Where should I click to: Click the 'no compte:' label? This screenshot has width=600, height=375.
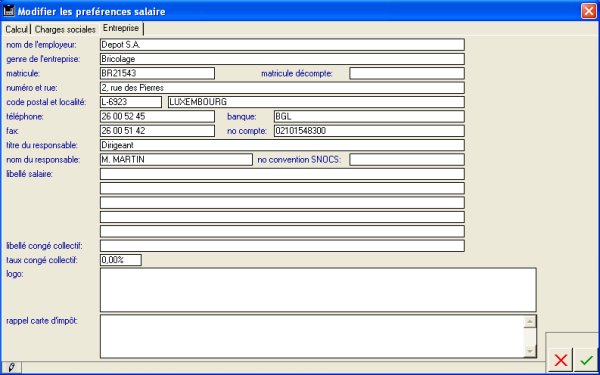point(247,131)
